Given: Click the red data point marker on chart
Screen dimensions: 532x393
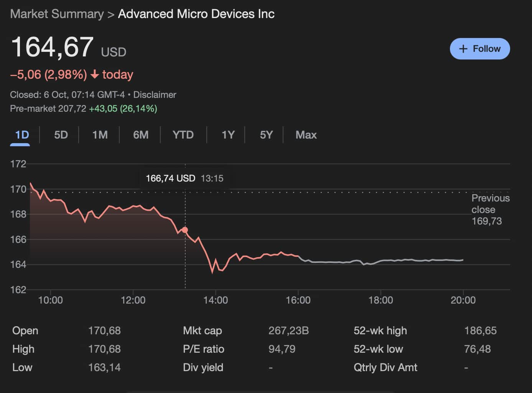Looking at the screenshot, I should pyautogui.click(x=185, y=230).
